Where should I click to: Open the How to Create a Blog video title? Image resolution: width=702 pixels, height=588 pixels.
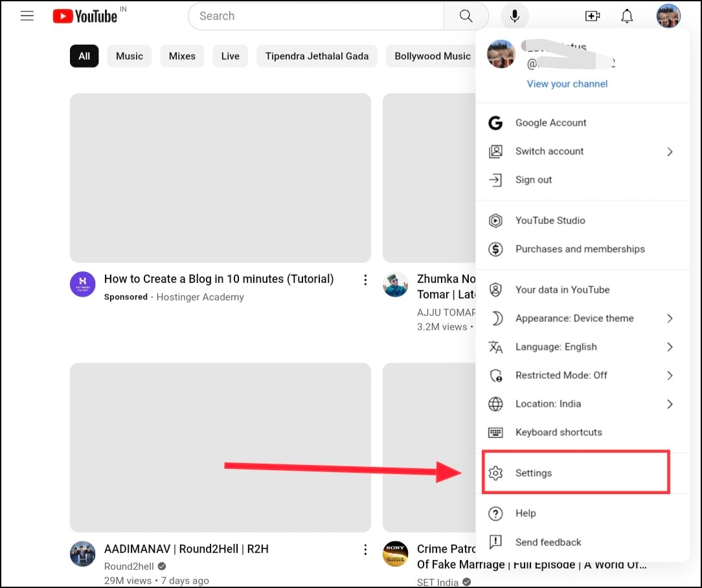tap(219, 279)
